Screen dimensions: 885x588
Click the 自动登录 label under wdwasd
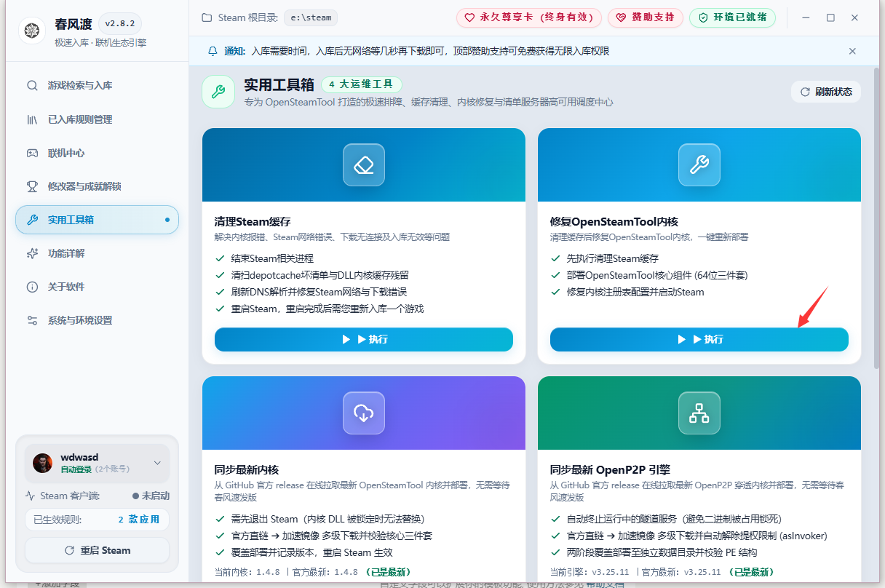coord(76,469)
